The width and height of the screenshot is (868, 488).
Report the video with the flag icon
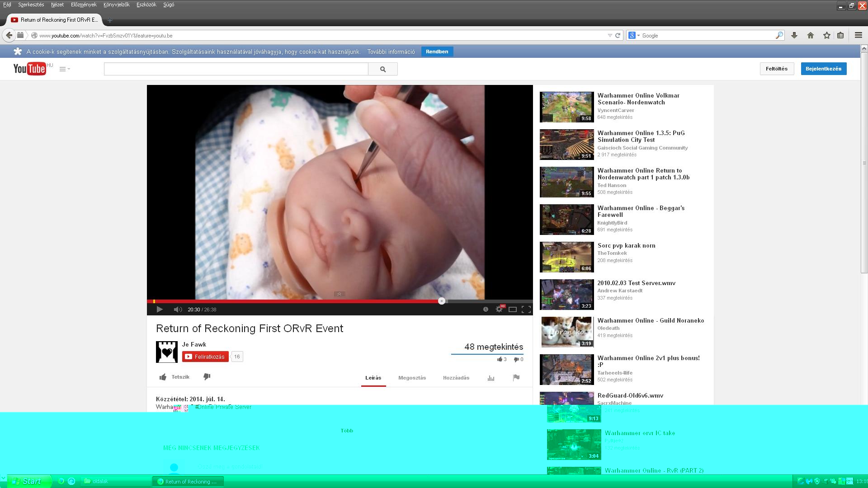point(516,377)
